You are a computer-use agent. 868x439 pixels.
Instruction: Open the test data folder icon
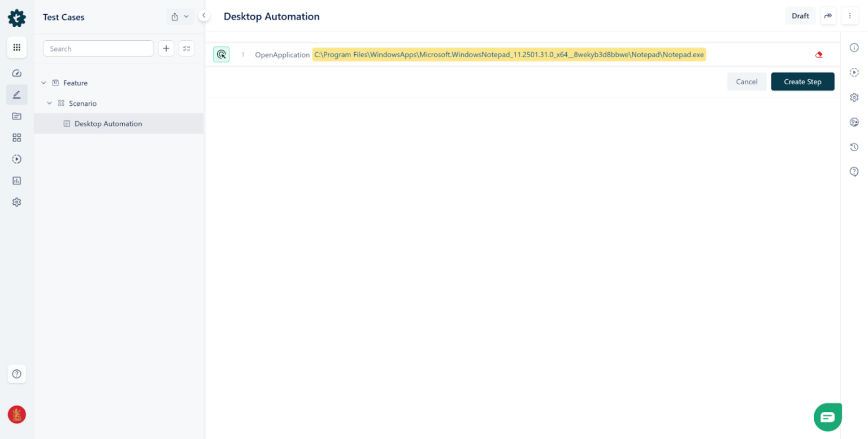click(17, 116)
